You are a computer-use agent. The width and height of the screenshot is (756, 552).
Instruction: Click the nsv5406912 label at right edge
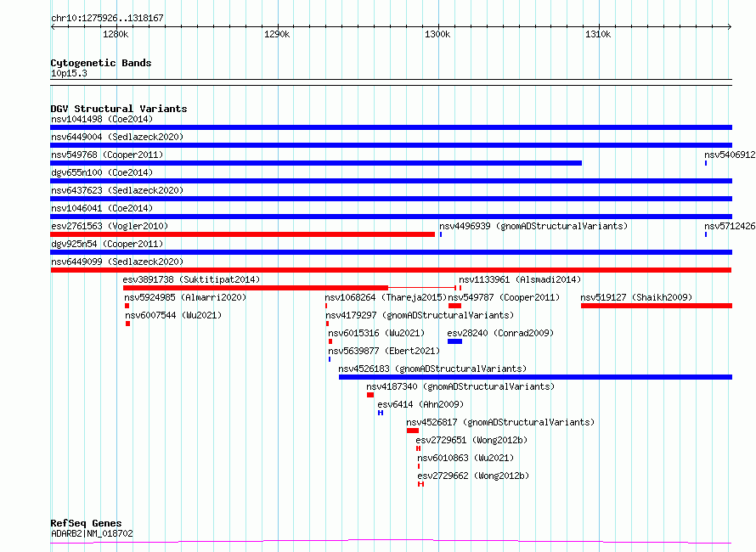pyautogui.click(x=730, y=155)
